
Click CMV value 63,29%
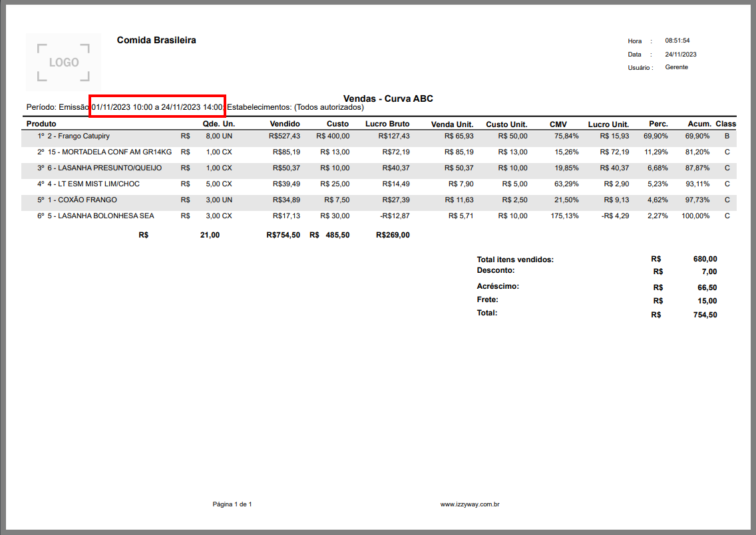click(566, 184)
